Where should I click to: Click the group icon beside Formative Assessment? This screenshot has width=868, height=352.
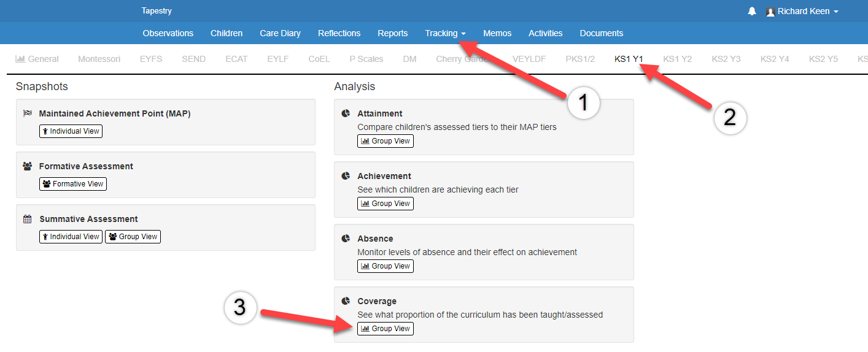click(x=27, y=166)
